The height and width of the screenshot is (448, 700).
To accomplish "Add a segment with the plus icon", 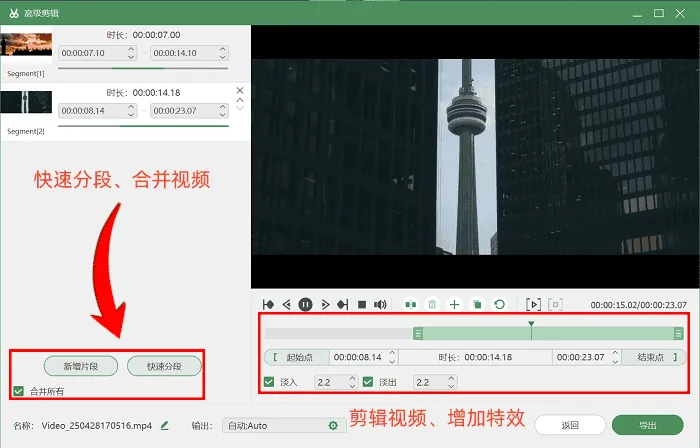I will pyautogui.click(x=454, y=305).
